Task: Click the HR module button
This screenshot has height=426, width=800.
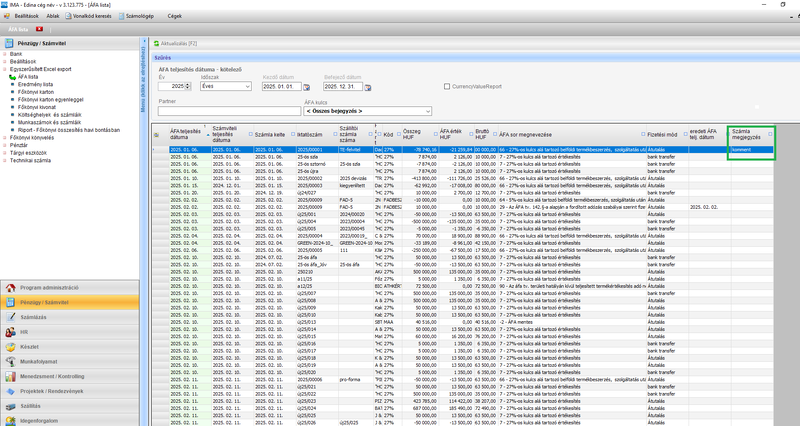Action: click(24, 331)
